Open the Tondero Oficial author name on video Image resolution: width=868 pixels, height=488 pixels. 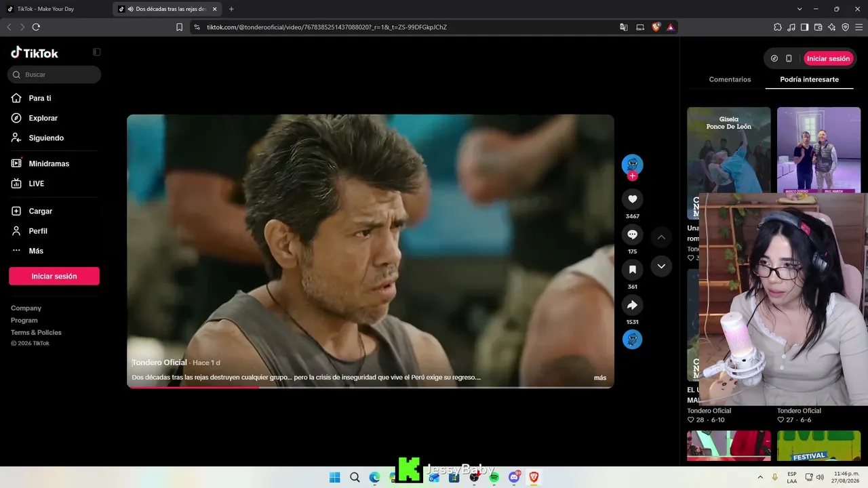[x=159, y=363]
